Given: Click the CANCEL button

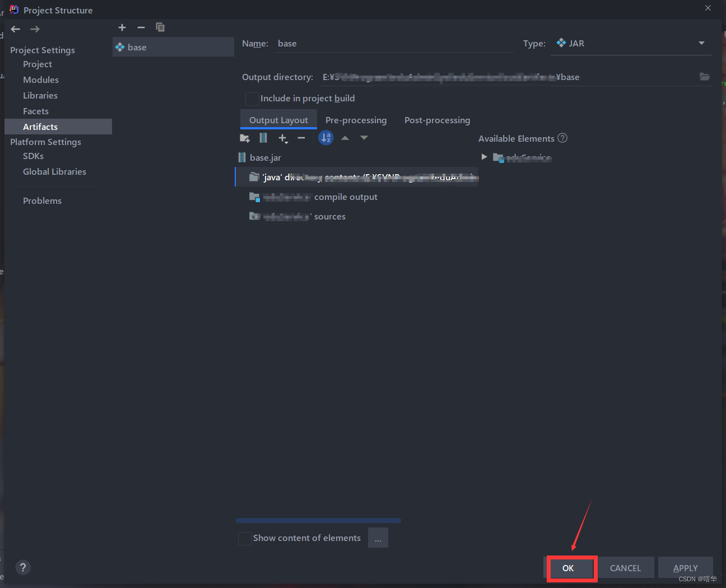Looking at the screenshot, I should (625, 568).
